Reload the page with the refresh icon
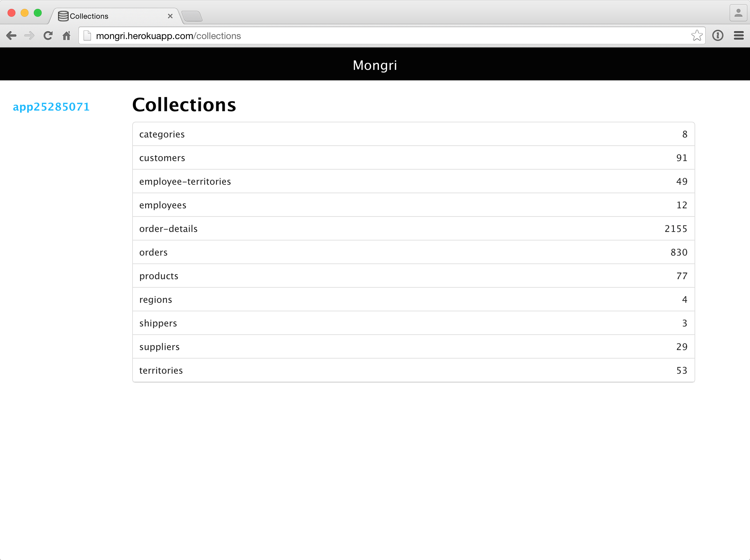This screenshot has width=750, height=560. point(48,35)
